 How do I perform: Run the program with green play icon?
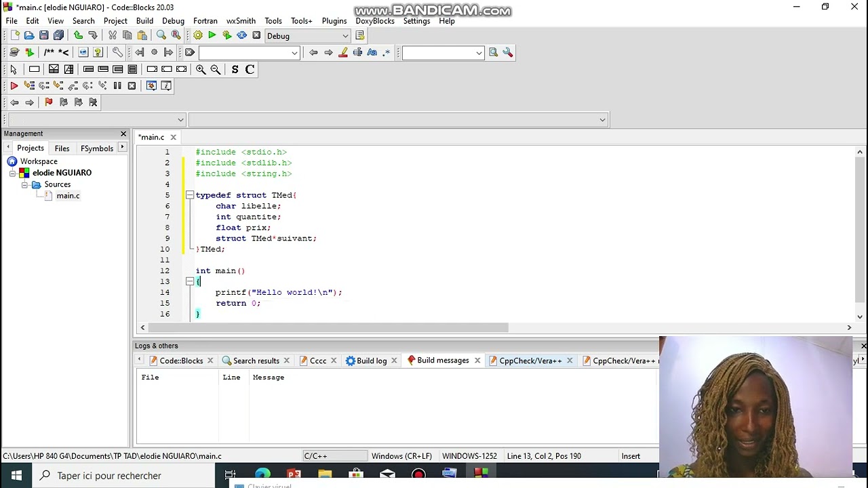coord(212,35)
